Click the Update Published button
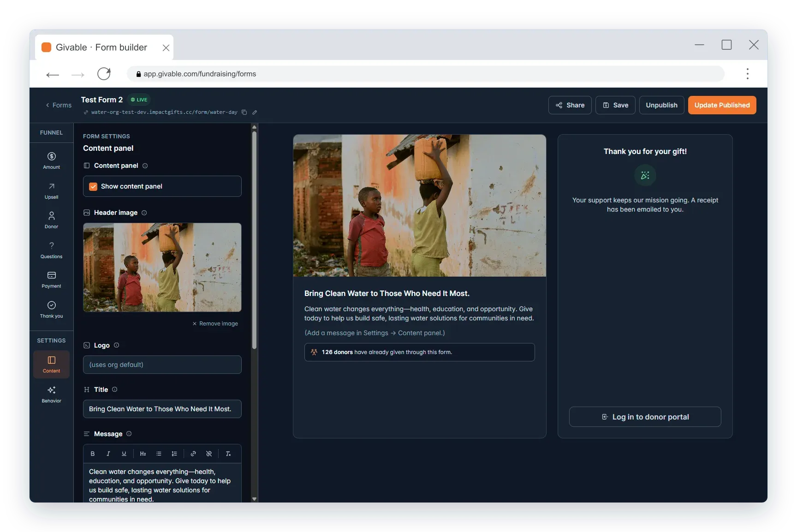 [722, 105]
